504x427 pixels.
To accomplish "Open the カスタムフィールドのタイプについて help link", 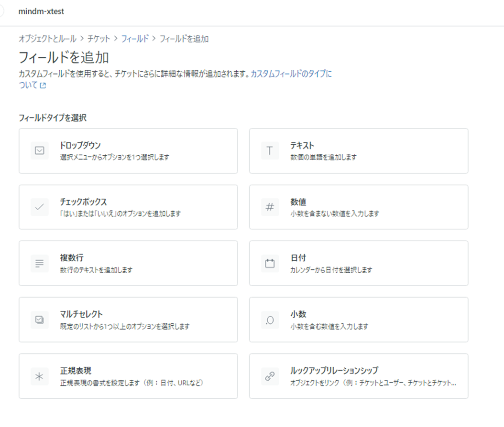I will (x=291, y=74).
